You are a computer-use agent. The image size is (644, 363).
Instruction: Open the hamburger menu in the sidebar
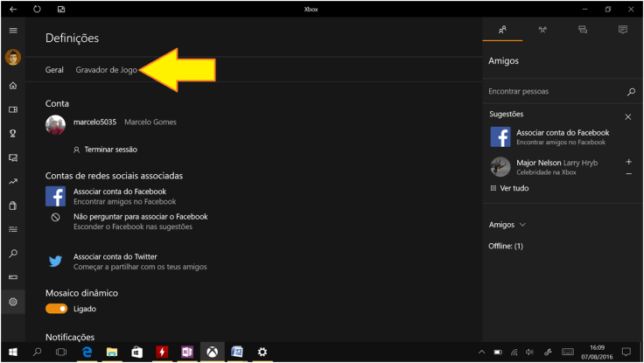point(12,30)
